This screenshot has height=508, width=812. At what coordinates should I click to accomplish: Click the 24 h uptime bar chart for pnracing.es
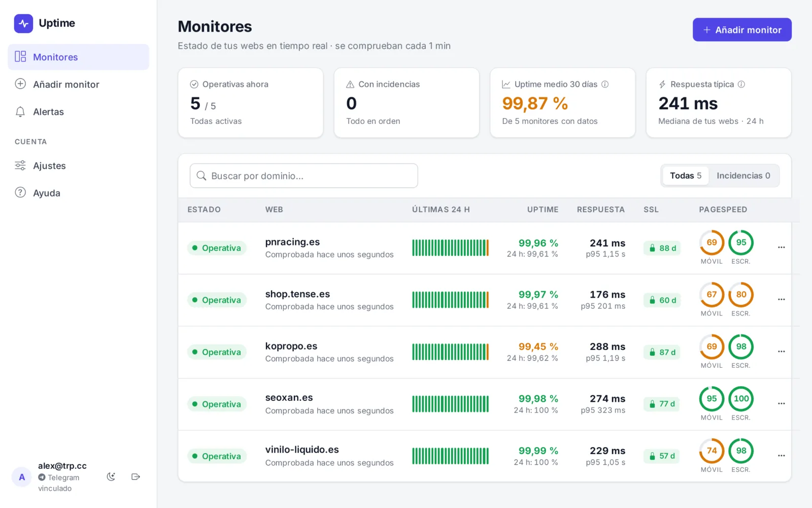pos(451,248)
